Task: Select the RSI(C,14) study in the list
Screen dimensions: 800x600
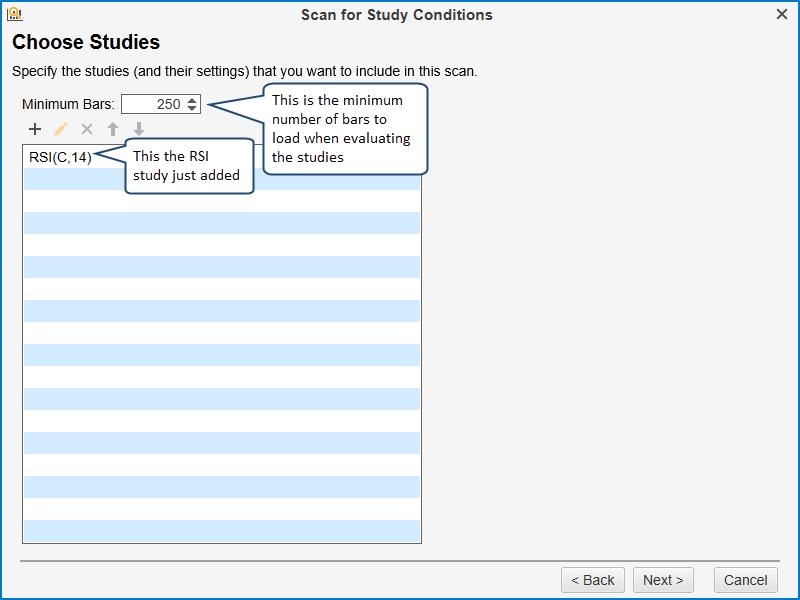Action: (x=60, y=157)
